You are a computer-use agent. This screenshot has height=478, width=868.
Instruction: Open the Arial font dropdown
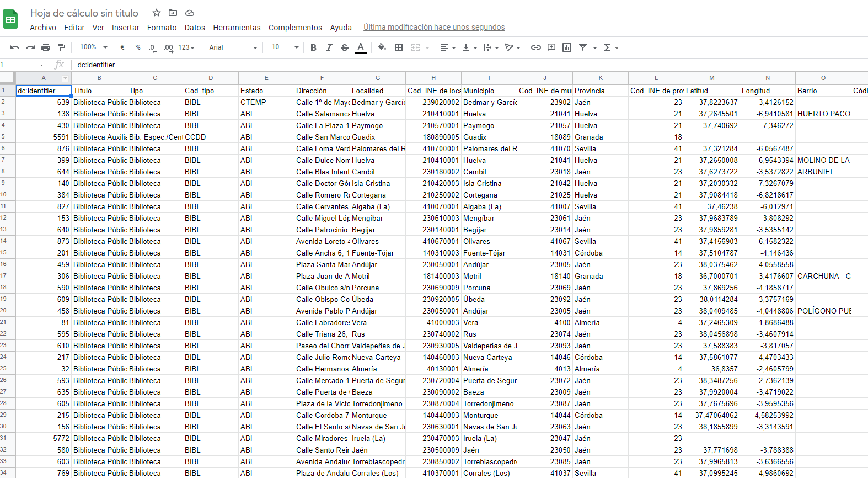pos(233,47)
